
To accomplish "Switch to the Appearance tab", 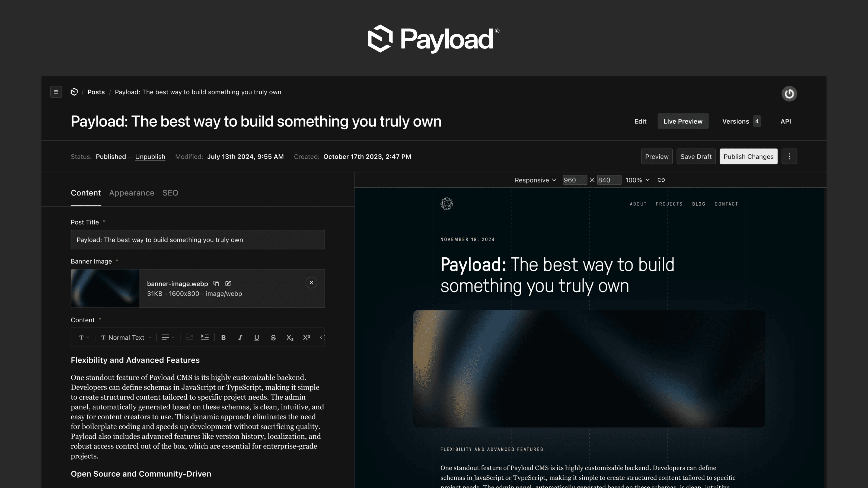I will tap(131, 193).
